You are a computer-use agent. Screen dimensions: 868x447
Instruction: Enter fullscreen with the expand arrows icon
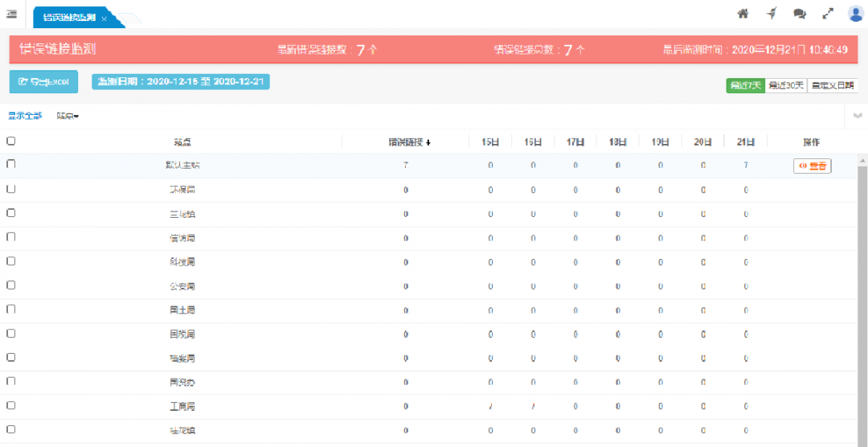pos(828,14)
